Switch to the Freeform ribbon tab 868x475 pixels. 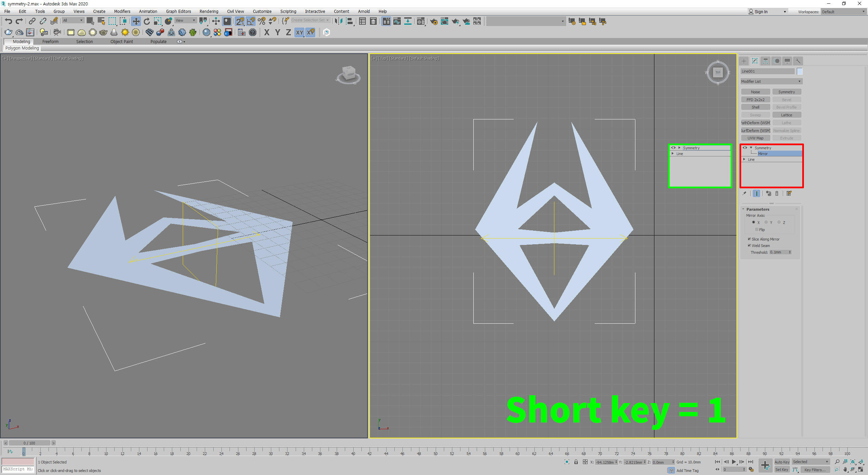(50, 41)
